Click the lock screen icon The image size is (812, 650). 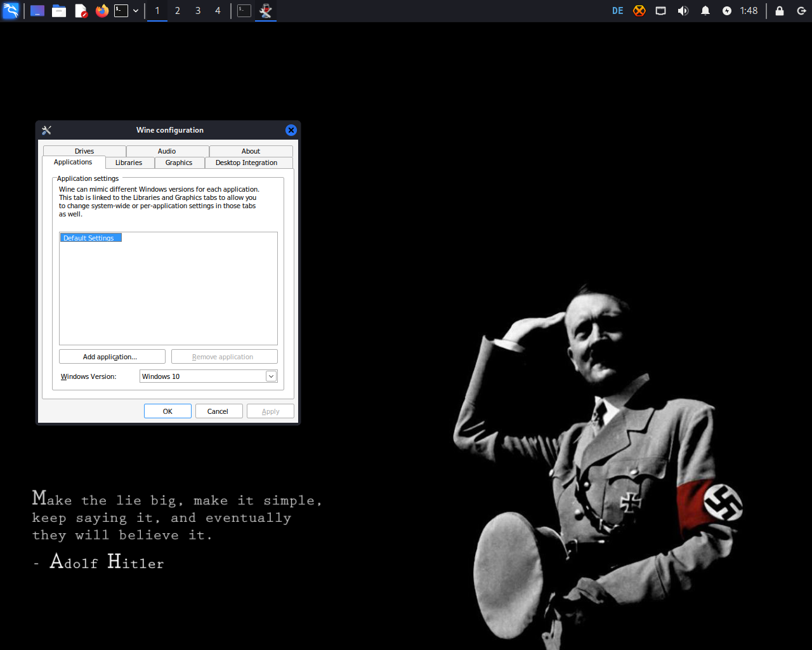(780, 11)
